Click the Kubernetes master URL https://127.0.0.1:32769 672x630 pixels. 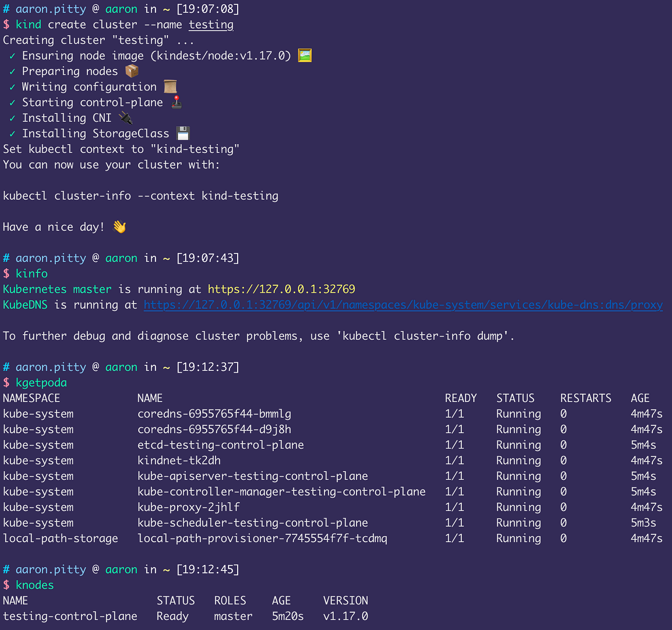(281, 289)
